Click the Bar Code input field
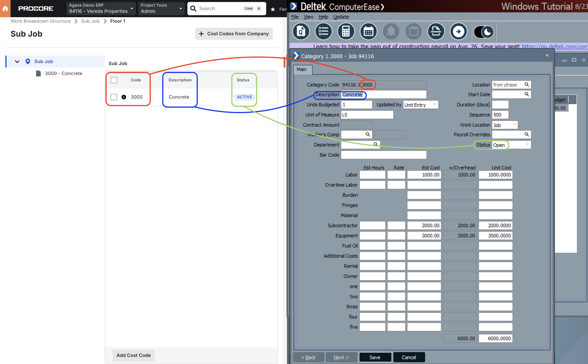 click(384, 155)
